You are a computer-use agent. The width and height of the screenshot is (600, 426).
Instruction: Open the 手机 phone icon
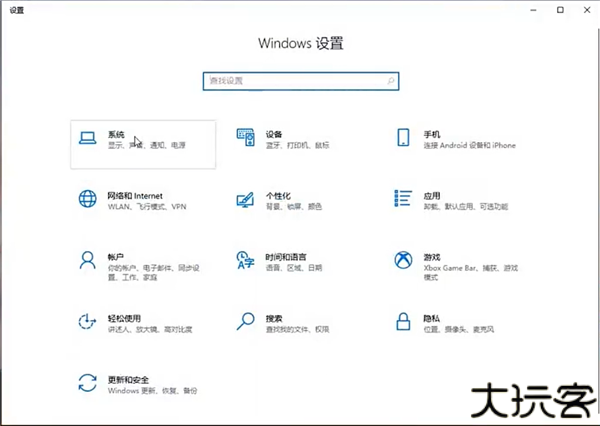click(x=403, y=137)
